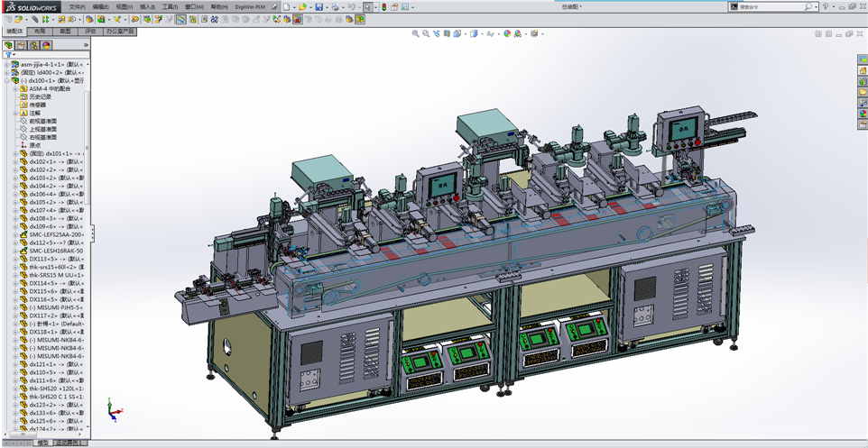Expand the asm-jijia-4-1 tree node
The image size is (868, 448).
(x=6, y=65)
